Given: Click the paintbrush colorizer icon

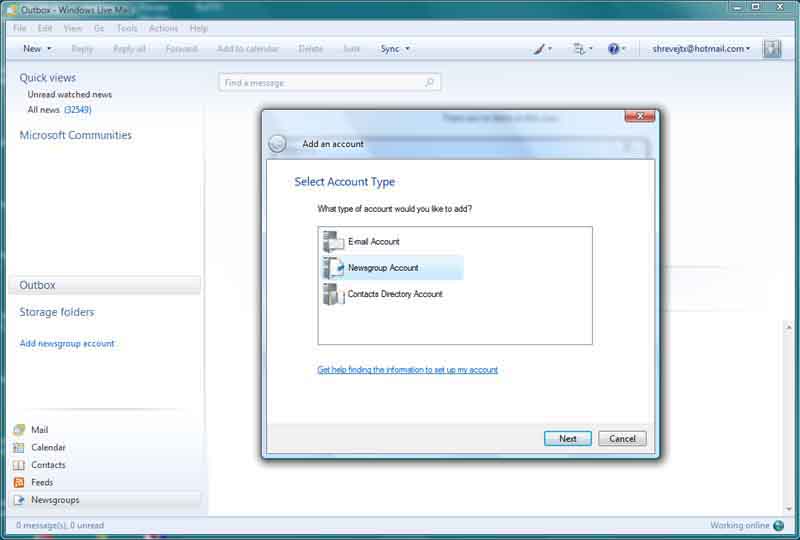Looking at the screenshot, I should click(539, 49).
